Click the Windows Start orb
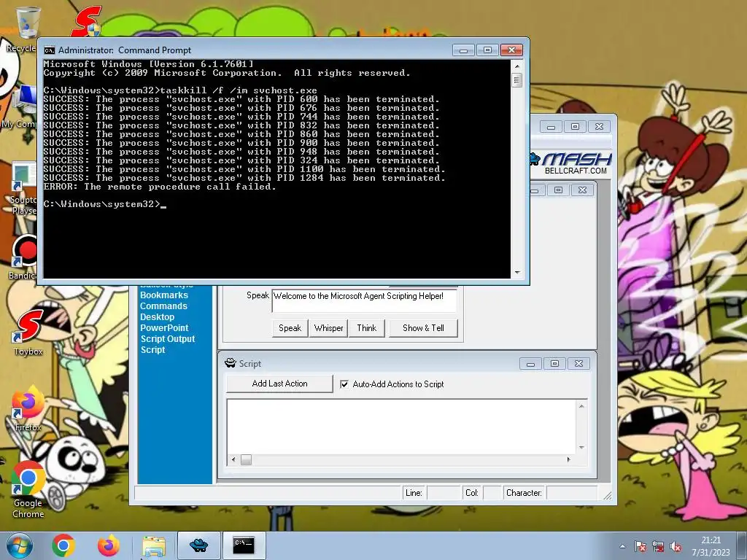 (x=20, y=545)
